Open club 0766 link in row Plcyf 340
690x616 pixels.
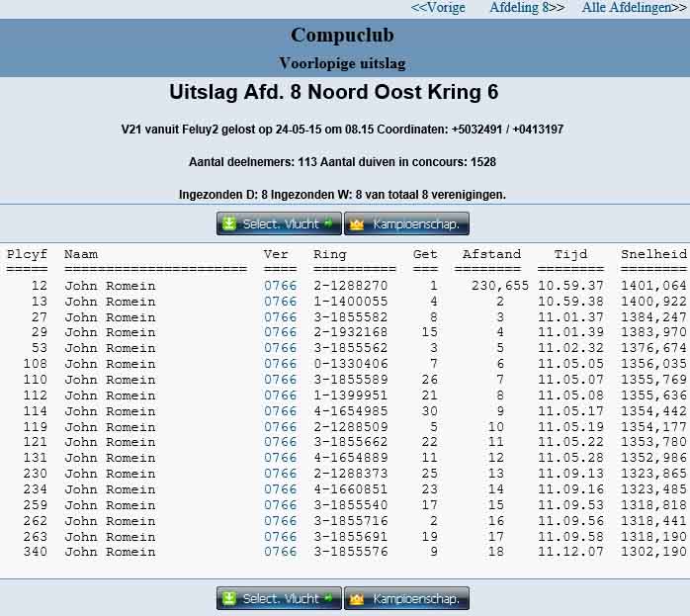point(281,552)
